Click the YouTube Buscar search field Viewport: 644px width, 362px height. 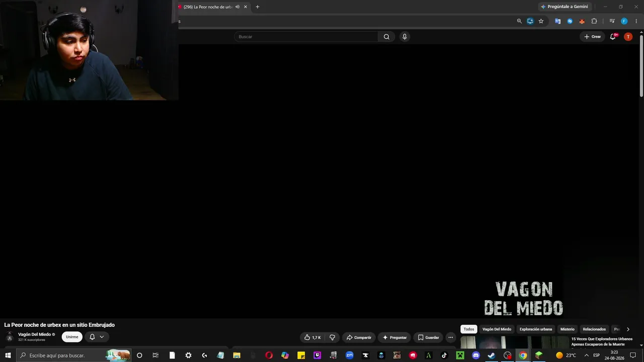306,37
